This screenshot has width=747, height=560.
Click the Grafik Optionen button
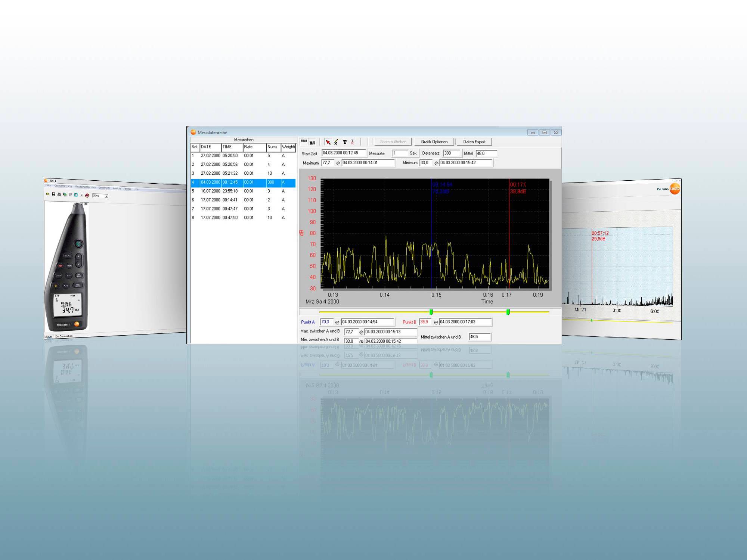point(434,142)
